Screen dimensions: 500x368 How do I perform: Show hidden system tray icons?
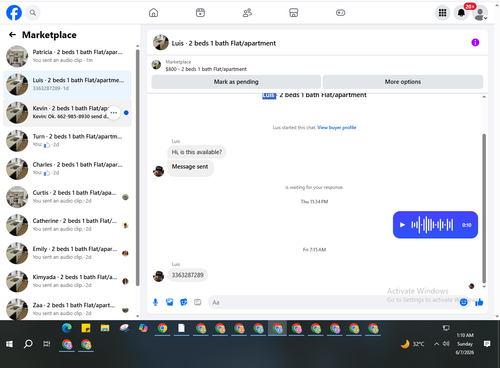[x=436, y=344]
